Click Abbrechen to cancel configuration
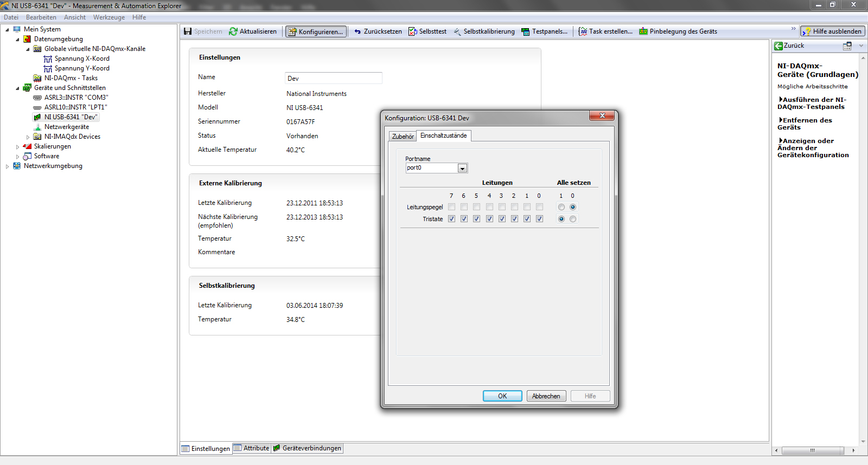The image size is (868, 465). (x=546, y=396)
